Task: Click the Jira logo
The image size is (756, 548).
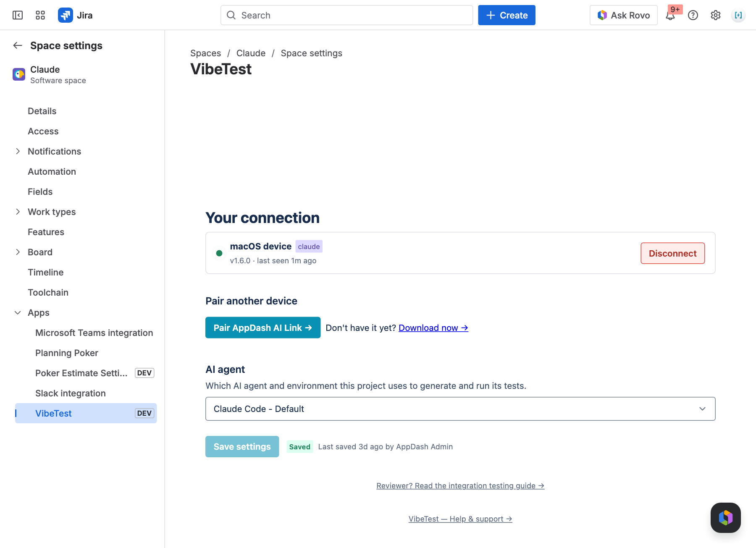Action: pyautogui.click(x=75, y=15)
